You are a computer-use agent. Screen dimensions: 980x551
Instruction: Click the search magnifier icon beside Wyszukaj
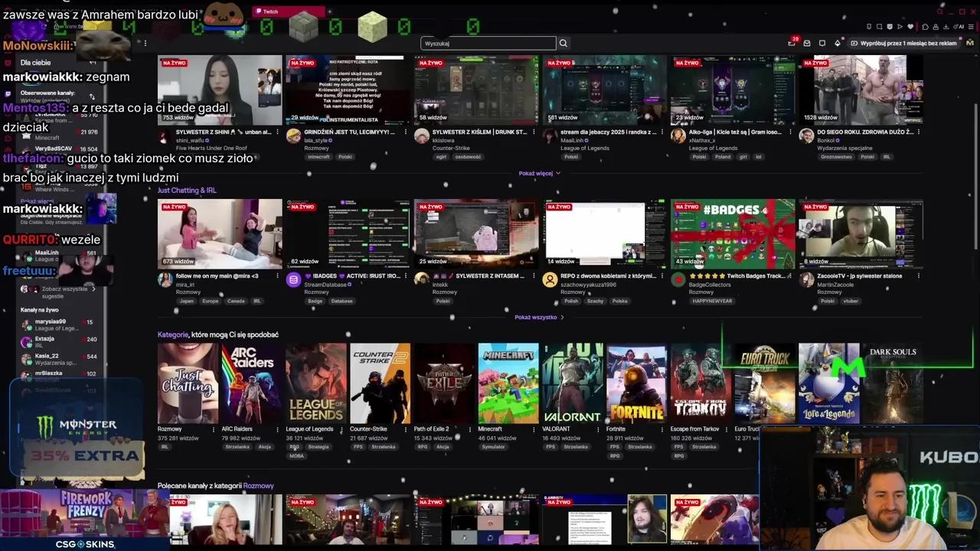pos(563,44)
